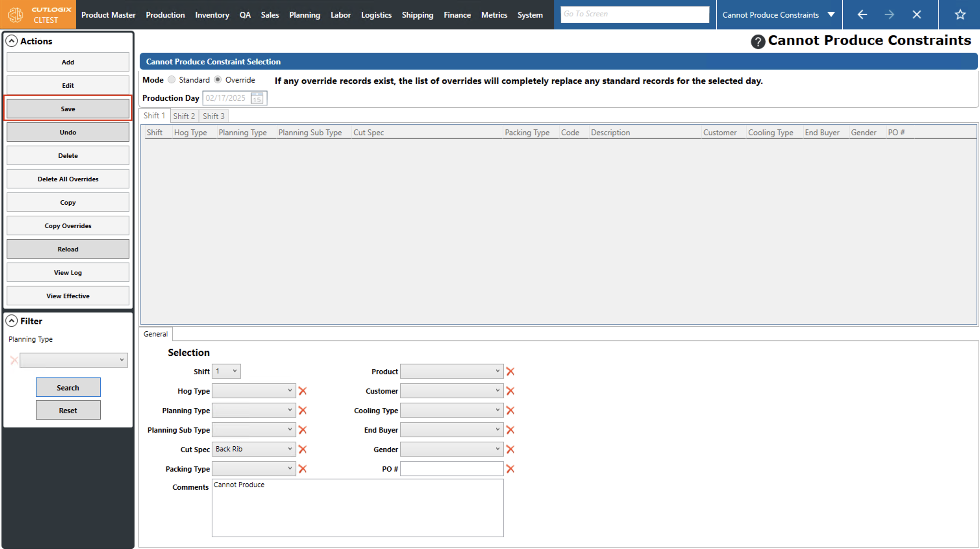Click in the Go To Screen field
This screenshot has height=549, width=980.
(634, 15)
